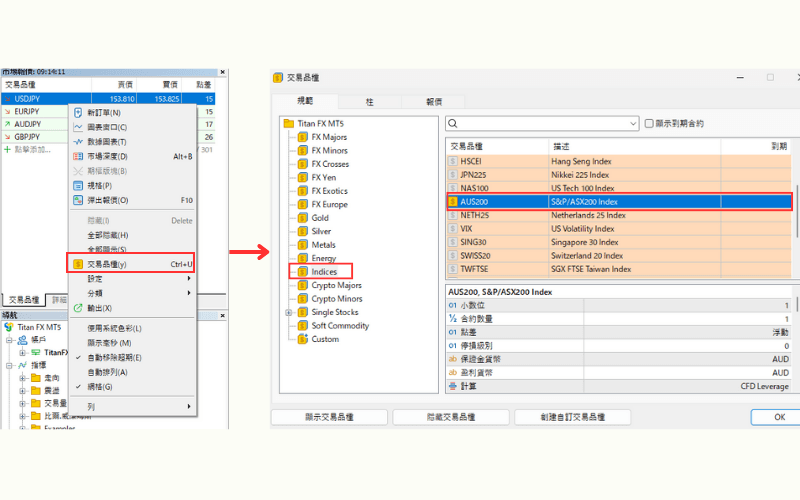Screen dimensions: 800x500
Task: Click the Titan FX MT5 root folder icon
Action: (288, 124)
